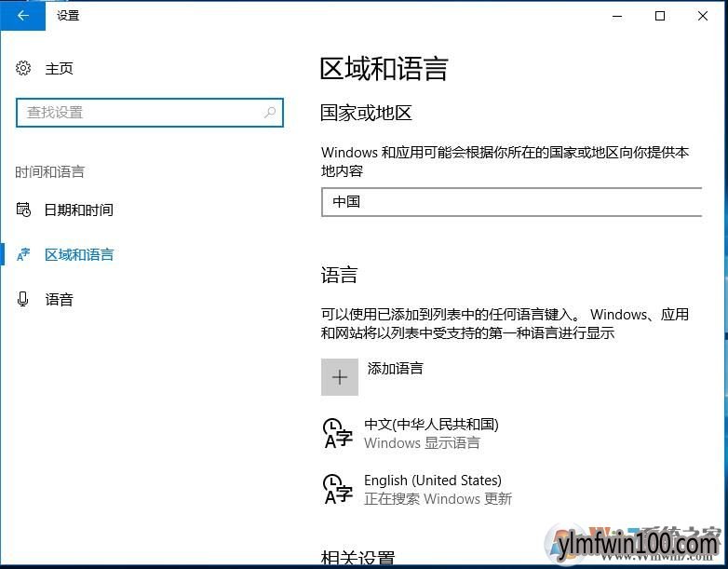The height and width of the screenshot is (569, 728).
Task: Switch to 区域和语言 page
Action: [79, 254]
